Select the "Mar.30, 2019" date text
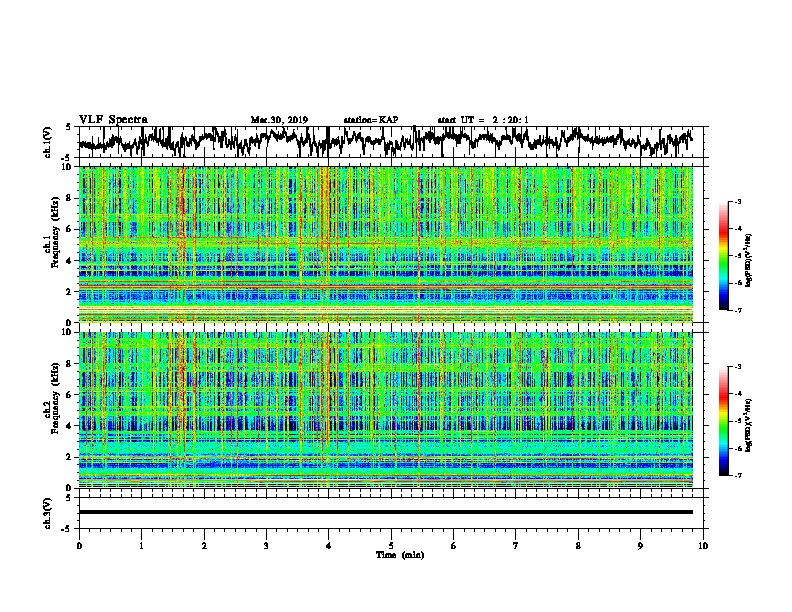This screenshot has height=612, width=792. (x=279, y=120)
